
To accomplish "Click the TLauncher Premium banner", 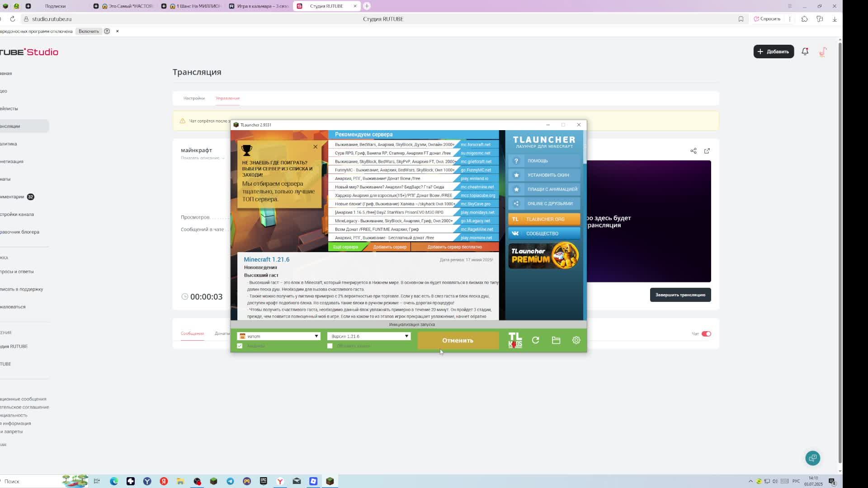I will pyautogui.click(x=544, y=256).
